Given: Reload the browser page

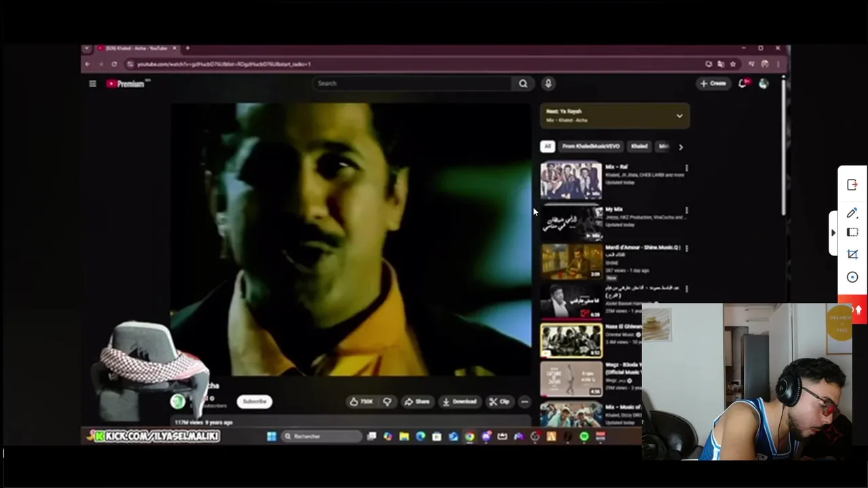Looking at the screenshot, I should pyautogui.click(x=114, y=64).
